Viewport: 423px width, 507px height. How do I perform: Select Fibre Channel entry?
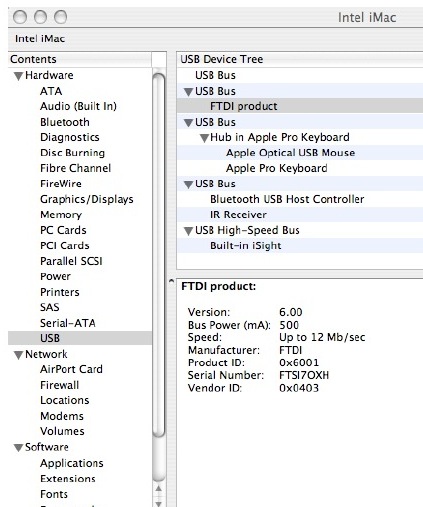click(x=75, y=168)
